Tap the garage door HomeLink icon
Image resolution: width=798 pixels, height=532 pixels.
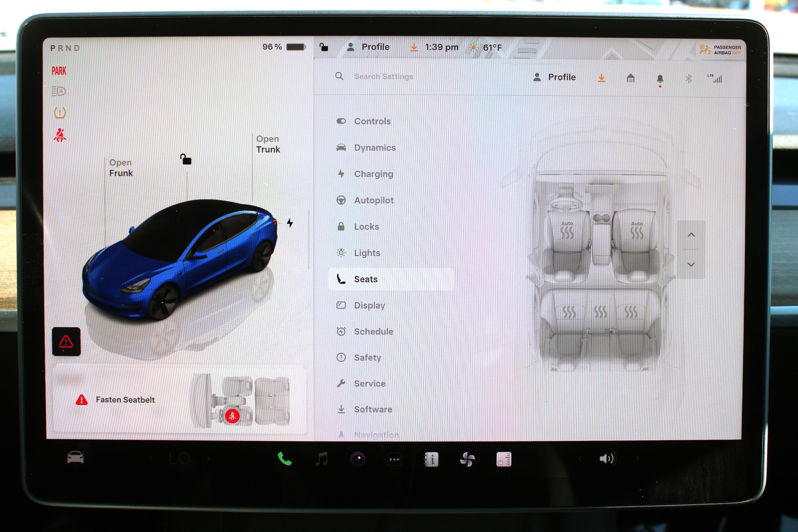(630, 78)
